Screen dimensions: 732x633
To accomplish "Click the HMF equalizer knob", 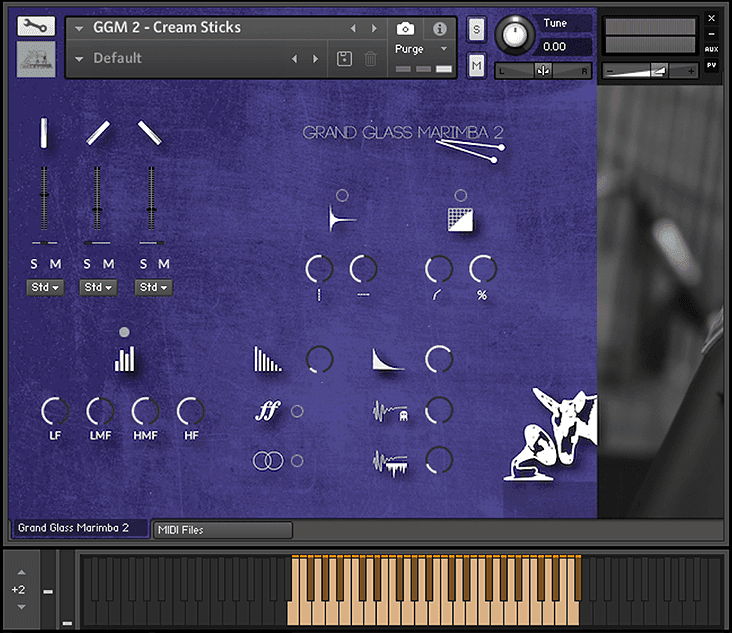I will coord(145,411).
